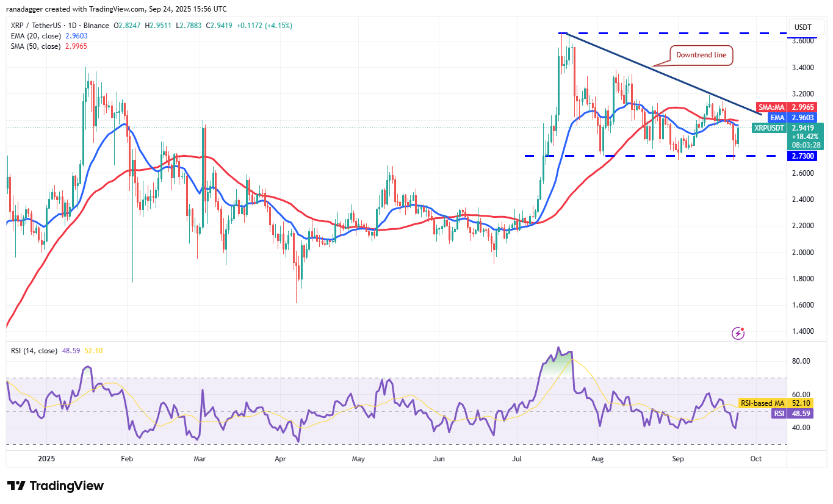
Task: Toggle the RSI (14, close) indicator display
Action: coord(34,349)
